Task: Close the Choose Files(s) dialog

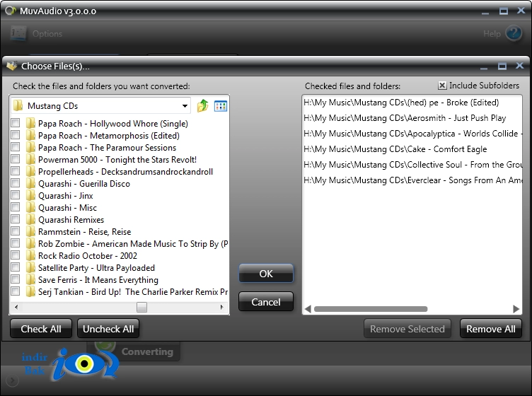Action: 519,66
